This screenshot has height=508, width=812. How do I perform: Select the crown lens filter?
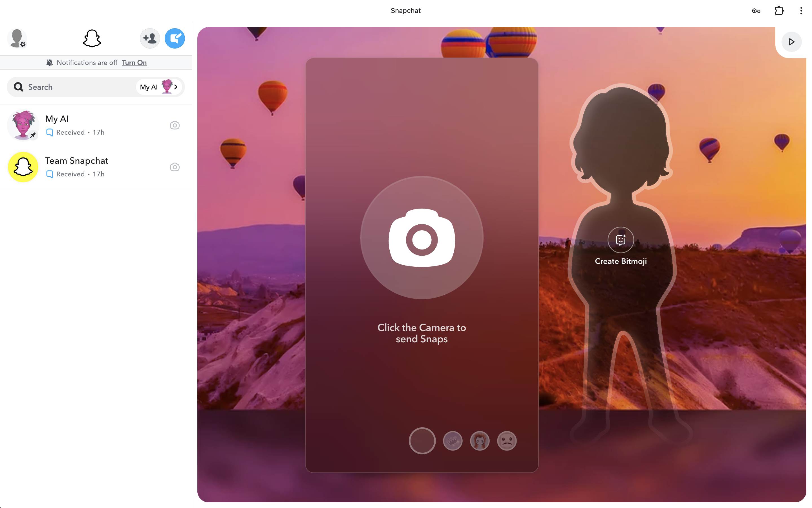[453, 441]
